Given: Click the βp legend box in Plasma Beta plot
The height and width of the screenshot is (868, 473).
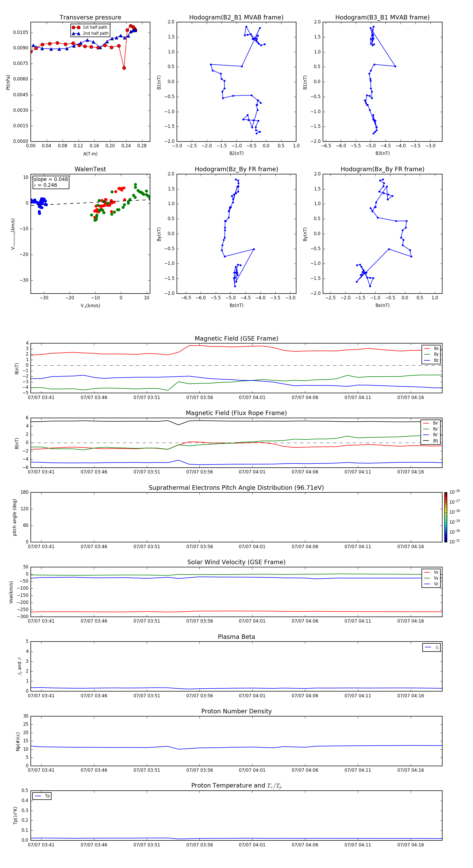Looking at the screenshot, I should coord(431,647).
